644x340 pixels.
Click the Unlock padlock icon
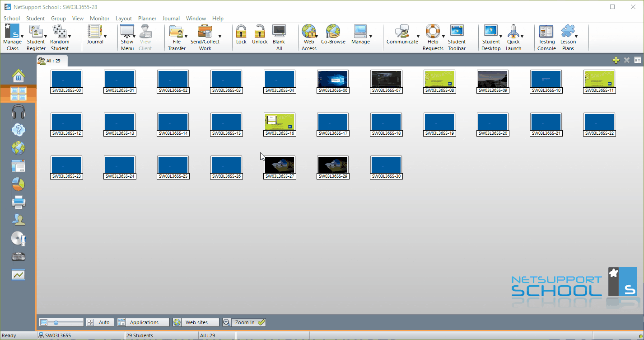click(x=260, y=33)
